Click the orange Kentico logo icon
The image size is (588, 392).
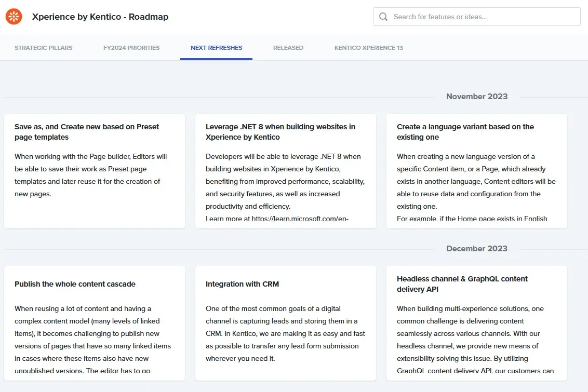pyautogui.click(x=14, y=17)
